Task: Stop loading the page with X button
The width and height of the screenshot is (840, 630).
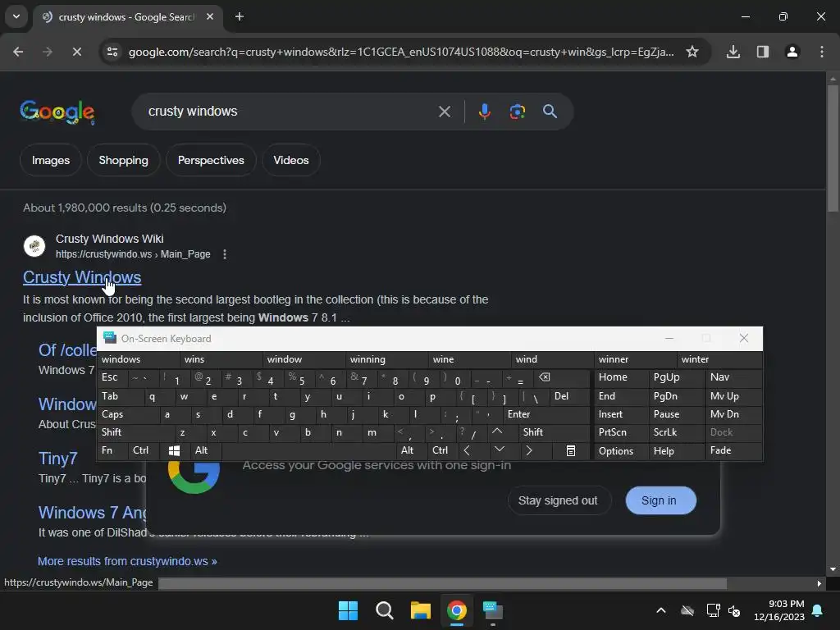Action: click(76, 52)
